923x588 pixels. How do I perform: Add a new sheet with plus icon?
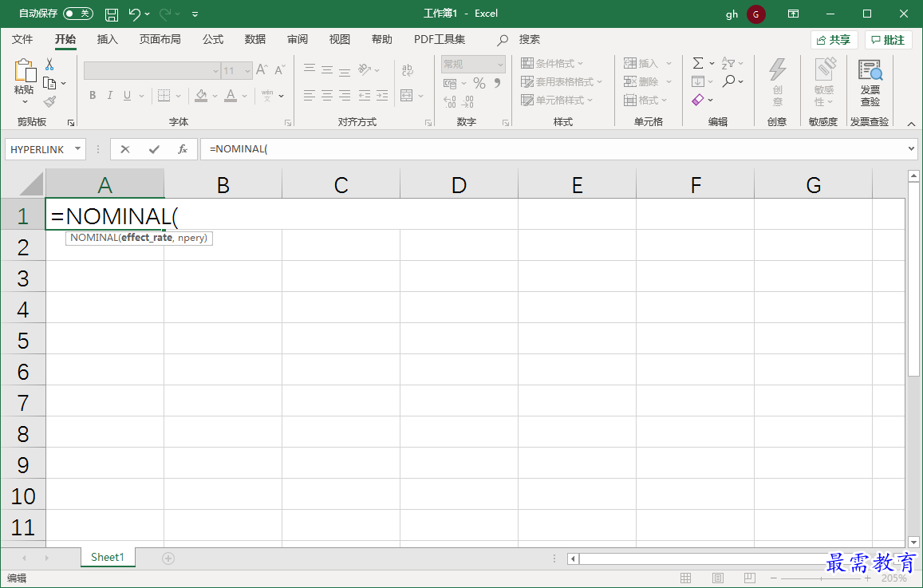[168, 558]
